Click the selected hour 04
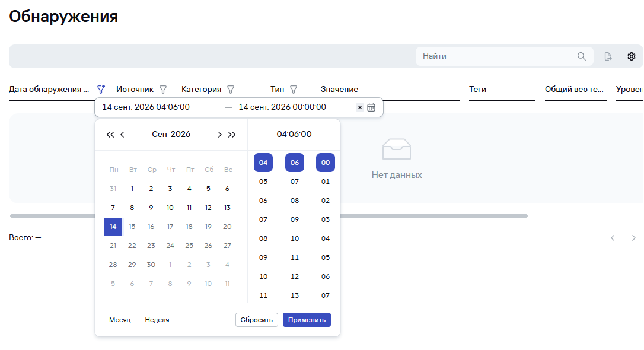This screenshot has height=350, width=644. click(263, 163)
